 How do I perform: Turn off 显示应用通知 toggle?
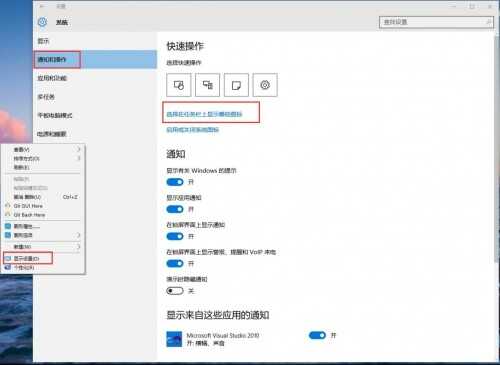click(x=175, y=209)
